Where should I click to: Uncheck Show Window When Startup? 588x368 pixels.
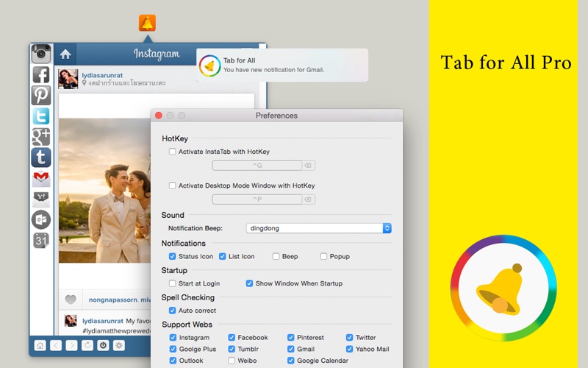click(x=249, y=283)
